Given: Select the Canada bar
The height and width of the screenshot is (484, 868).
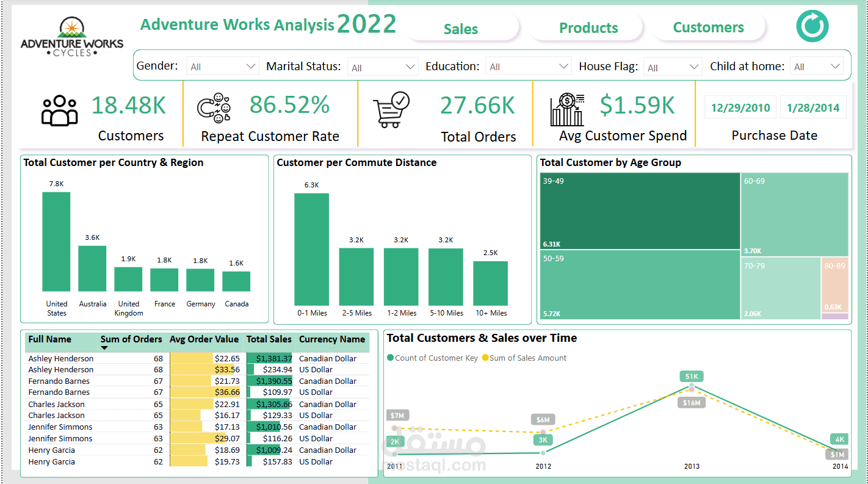Looking at the screenshot, I should (x=236, y=281).
